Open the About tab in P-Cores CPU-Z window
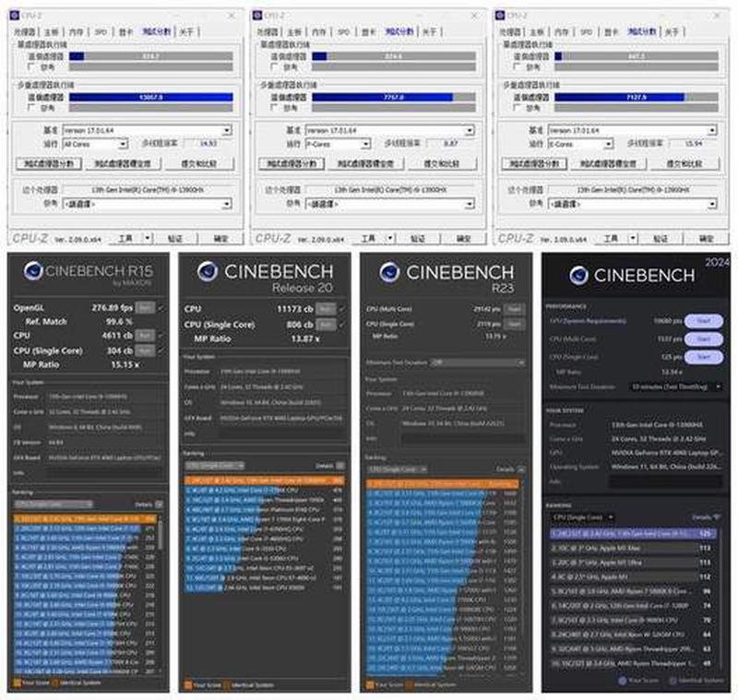 (429, 32)
